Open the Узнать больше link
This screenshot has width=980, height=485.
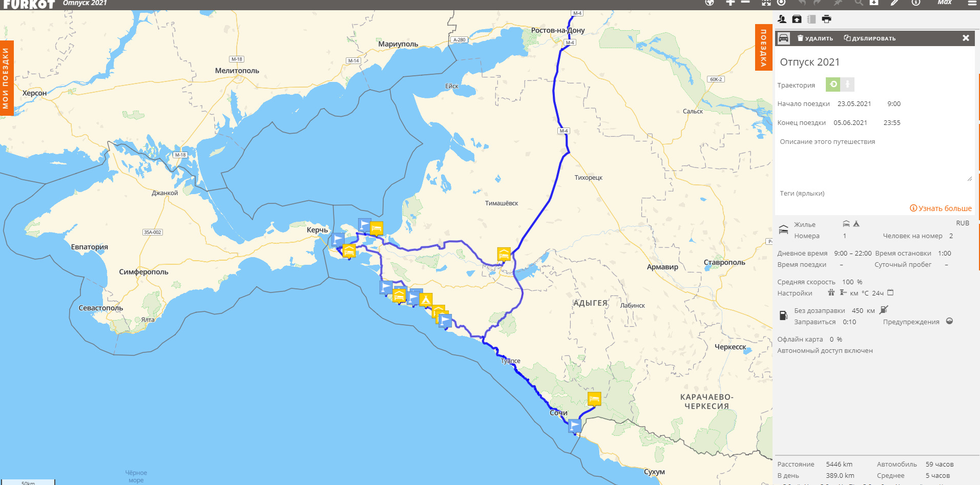(x=941, y=208)
